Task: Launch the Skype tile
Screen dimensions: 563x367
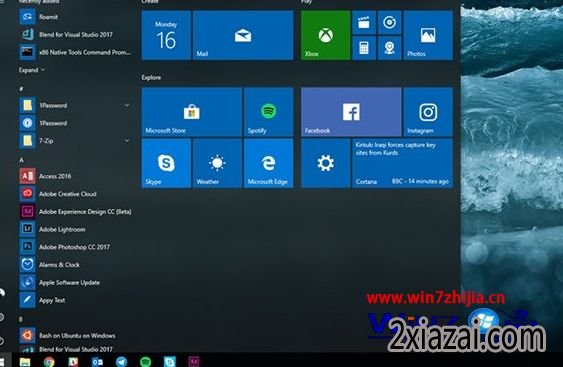Action: (166, 163)
